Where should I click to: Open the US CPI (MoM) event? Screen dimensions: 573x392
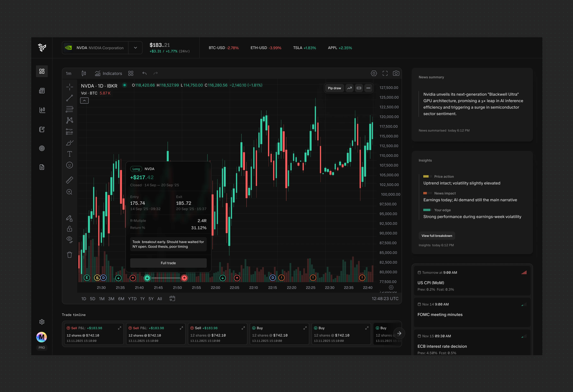pyautogui.click(x=472, y=281)
